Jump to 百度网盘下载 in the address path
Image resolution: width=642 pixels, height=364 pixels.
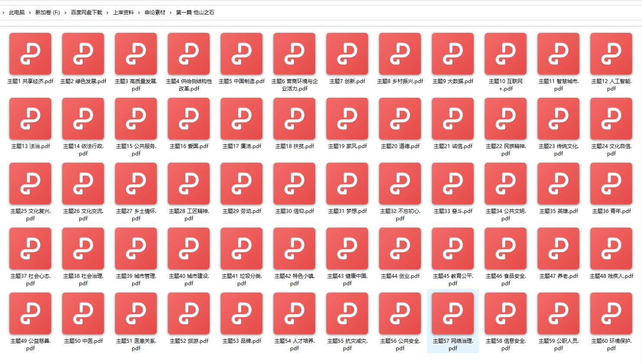coord(87,13)
